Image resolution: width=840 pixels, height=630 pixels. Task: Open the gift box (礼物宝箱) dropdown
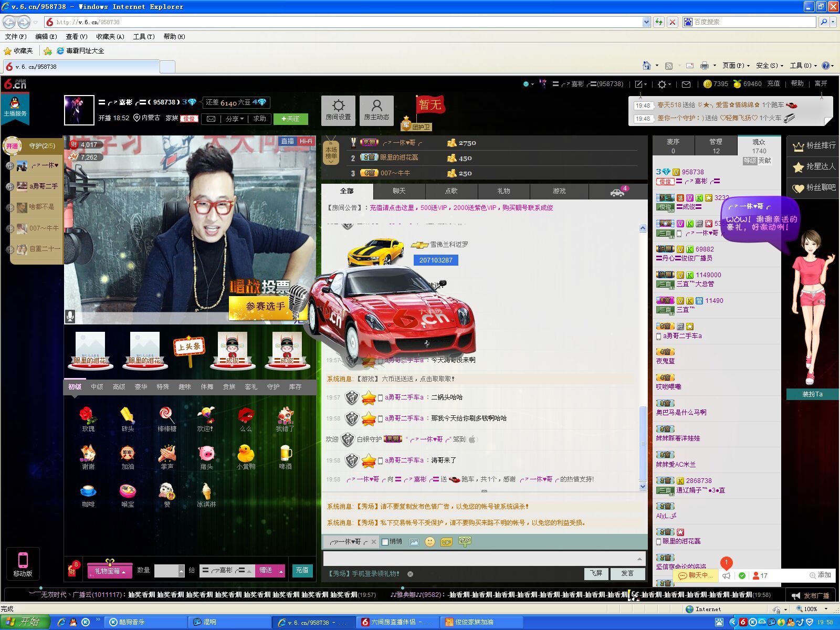[x=110, y=571]
